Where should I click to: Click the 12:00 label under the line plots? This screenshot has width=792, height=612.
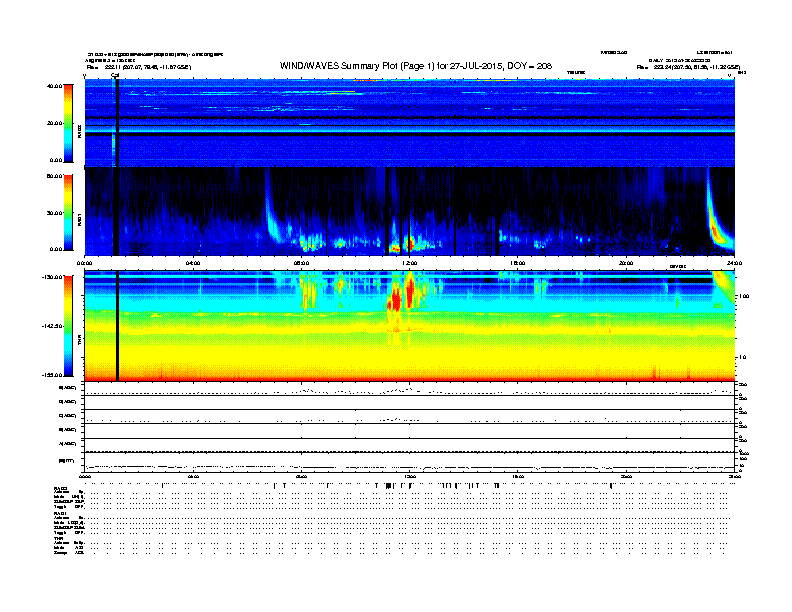click(x=409, y=476)
